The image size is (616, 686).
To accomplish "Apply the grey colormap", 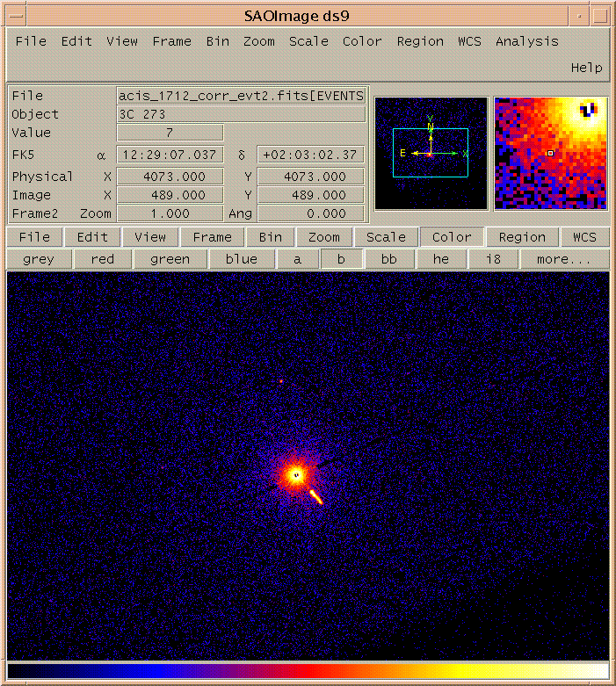I will 39,259.
